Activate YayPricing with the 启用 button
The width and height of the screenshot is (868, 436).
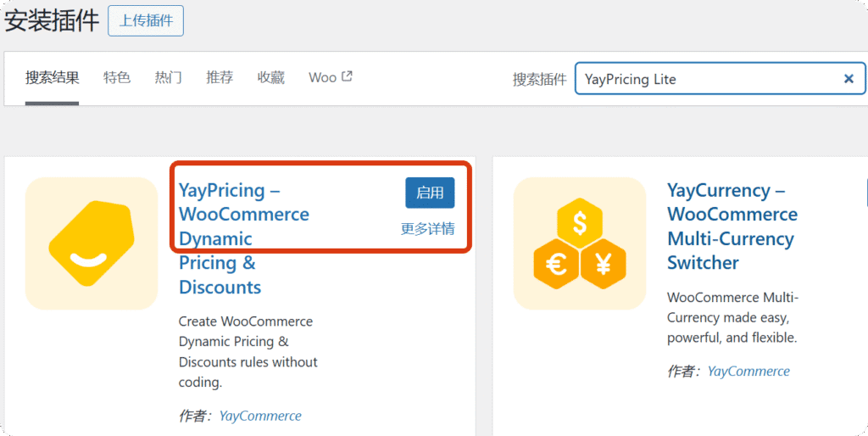[430, 193]
